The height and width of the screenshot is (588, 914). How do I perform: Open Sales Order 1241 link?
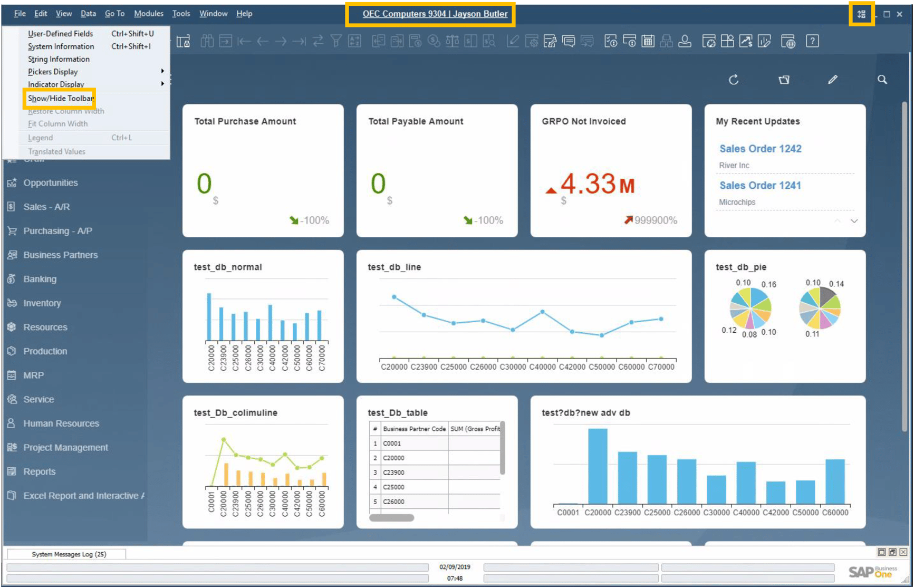[x=760, y=185]
